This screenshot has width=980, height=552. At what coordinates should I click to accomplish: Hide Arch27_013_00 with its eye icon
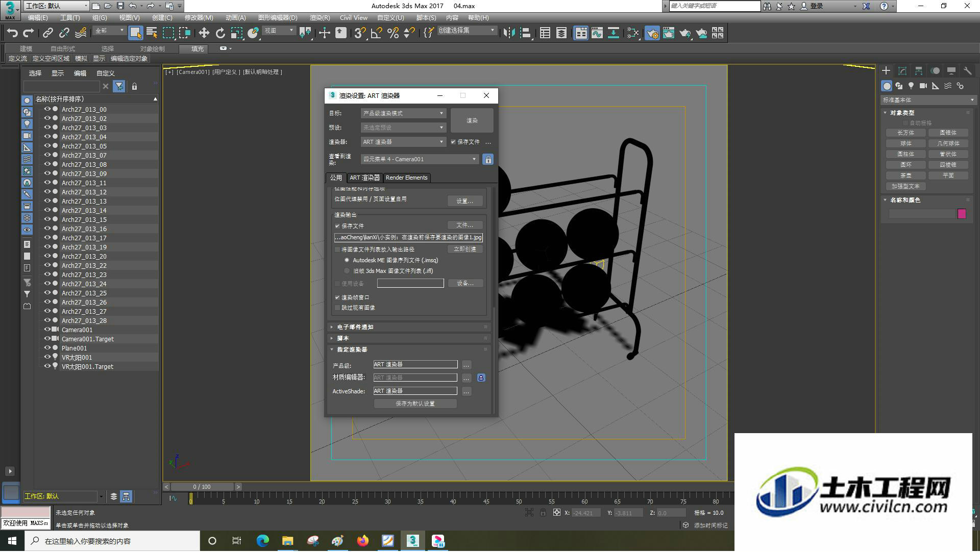point(47,110)
